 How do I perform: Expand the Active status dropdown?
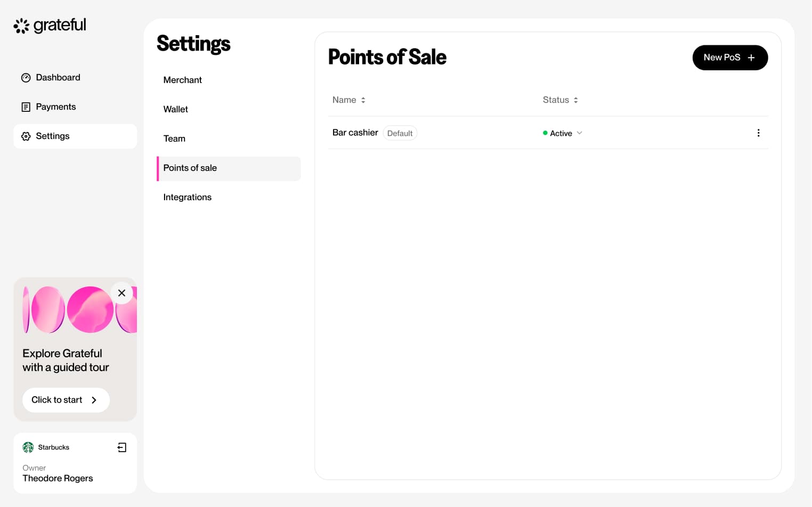pos(579,133)
